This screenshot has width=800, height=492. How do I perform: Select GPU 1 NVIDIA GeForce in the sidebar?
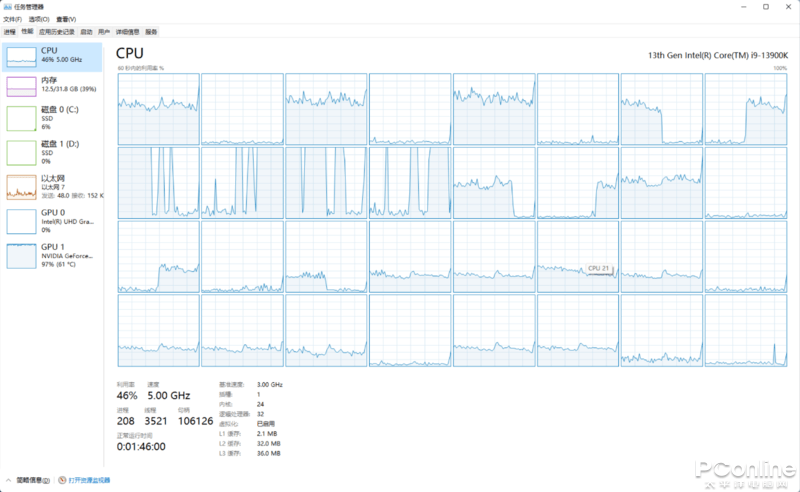pos(52,255)
